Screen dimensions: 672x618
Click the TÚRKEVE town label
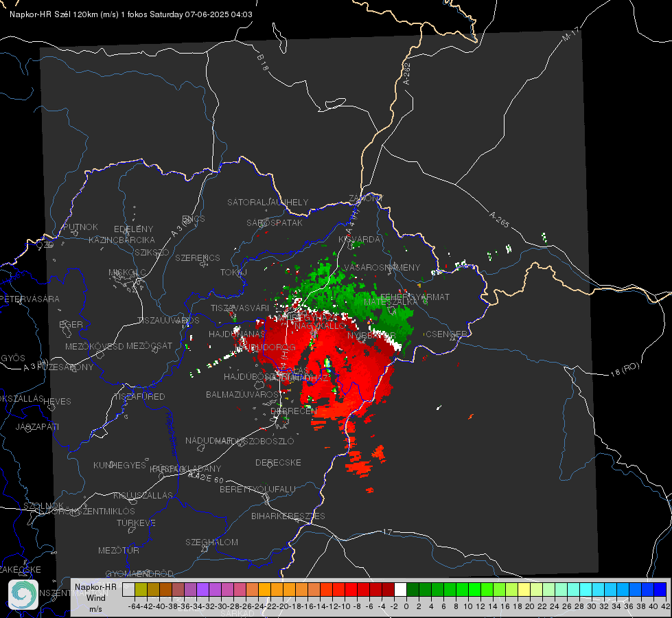136,523
